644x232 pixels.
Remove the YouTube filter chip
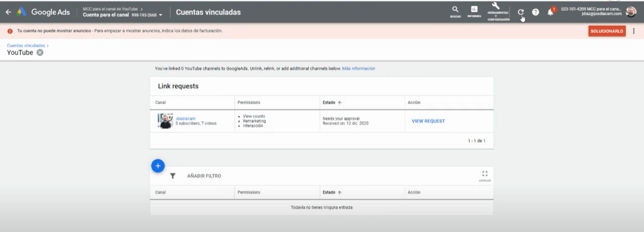(x=40, y=53)
